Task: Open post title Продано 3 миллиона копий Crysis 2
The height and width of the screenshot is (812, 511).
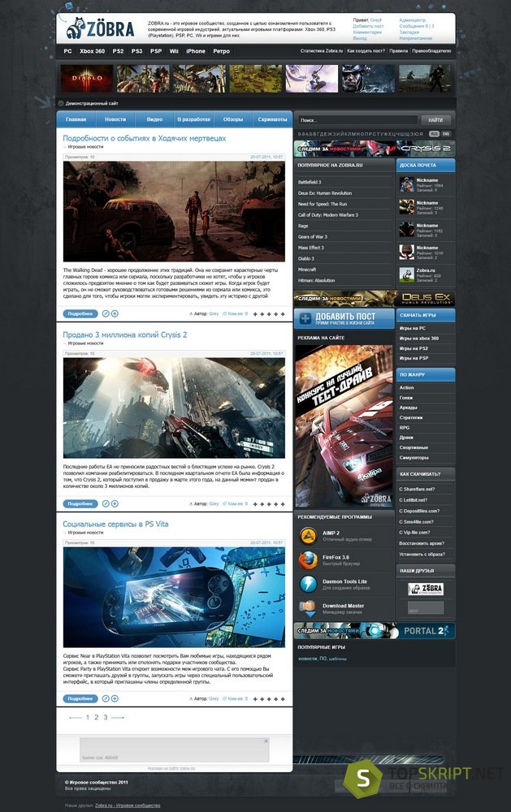Action: tap(125, 335)
